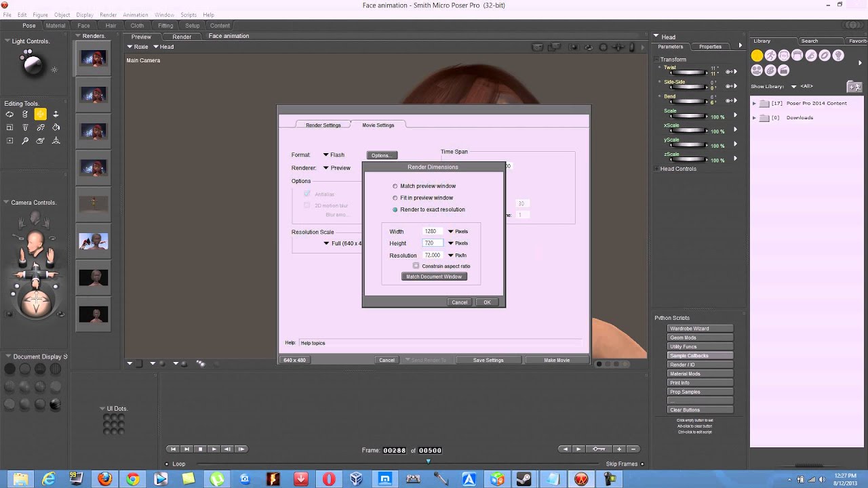Select the Magnifier editing tool

25,141
